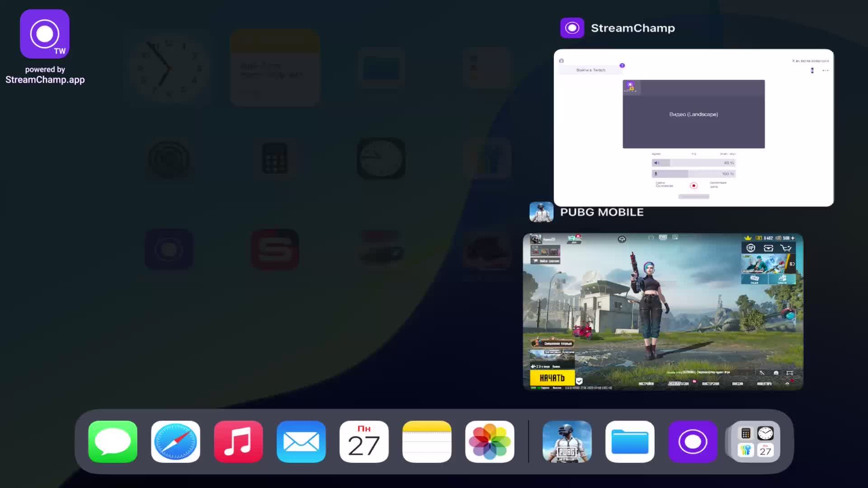Open the СЕЗОН tab in the PUBG preview
Image resolution: width=868 pixels, height=488 pixels.
point(679,384)
